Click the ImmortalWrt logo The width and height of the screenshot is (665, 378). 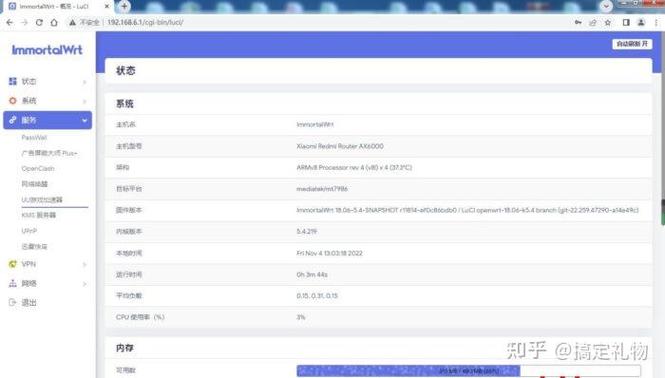coord(47,50)
